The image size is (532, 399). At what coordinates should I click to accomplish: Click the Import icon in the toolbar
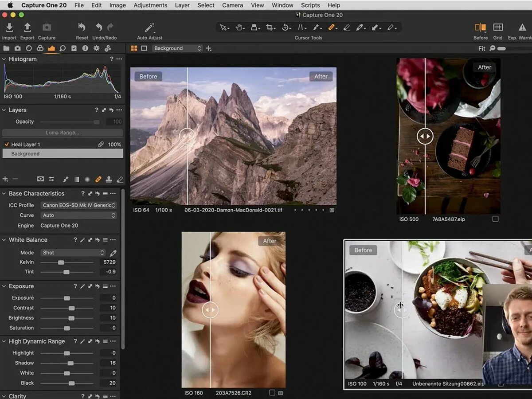9,27
